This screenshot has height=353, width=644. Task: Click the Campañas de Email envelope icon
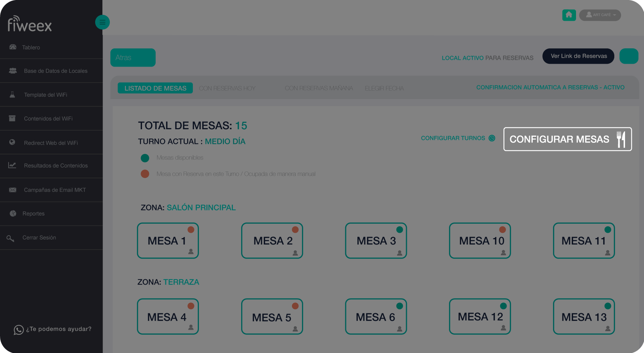tap(13, 190)
